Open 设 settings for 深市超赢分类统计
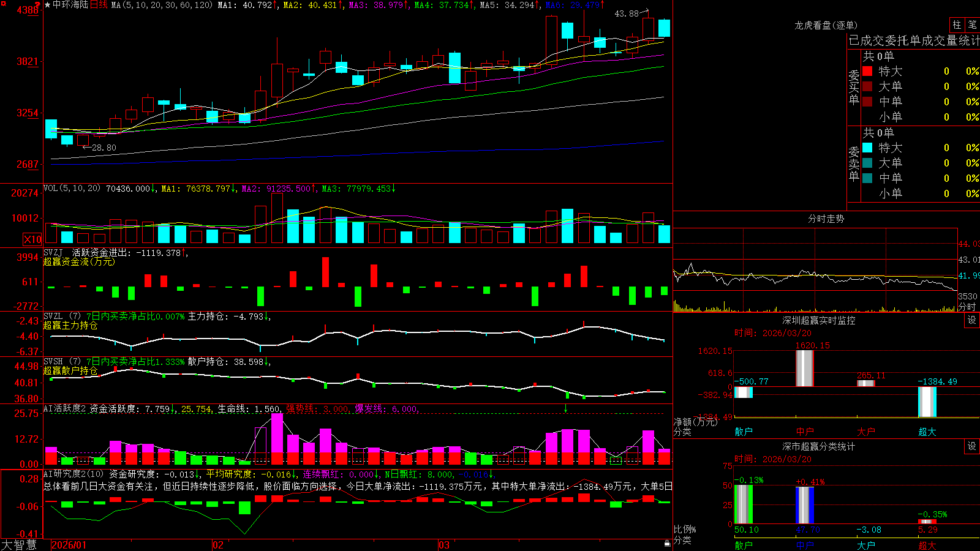Screen dimensions: 980x551 tap(972, 446)
